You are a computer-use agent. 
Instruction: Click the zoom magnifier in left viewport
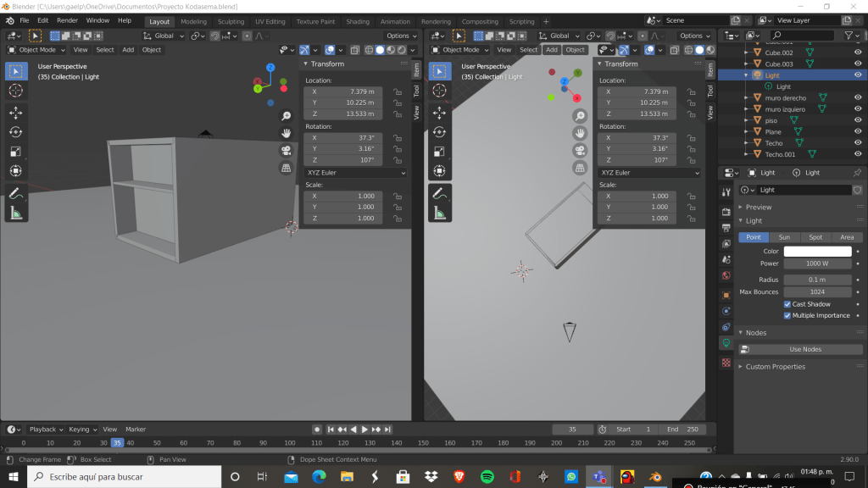[x=287, y=116]
